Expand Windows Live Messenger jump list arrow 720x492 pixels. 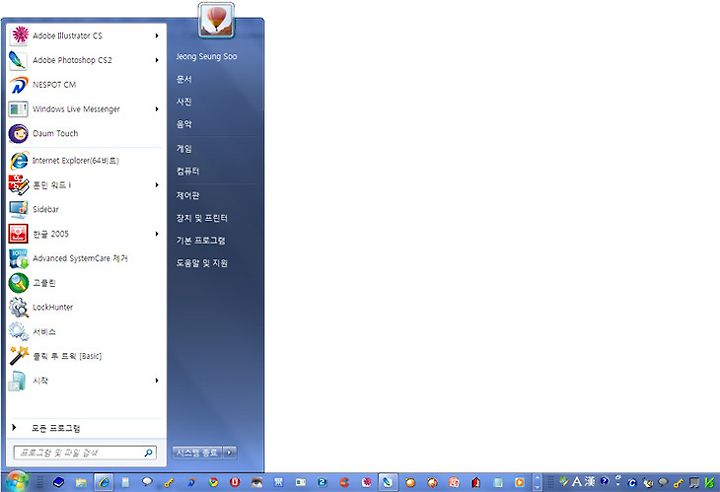click(157, 109)
